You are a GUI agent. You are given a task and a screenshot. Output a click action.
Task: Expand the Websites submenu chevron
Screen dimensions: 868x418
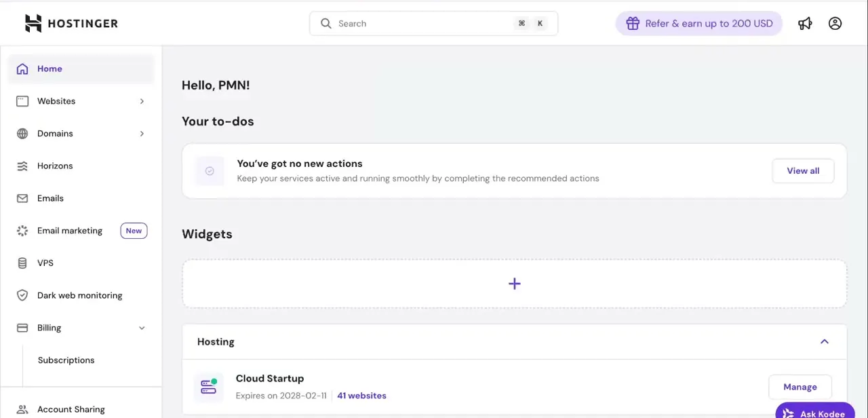click(142, 101)
